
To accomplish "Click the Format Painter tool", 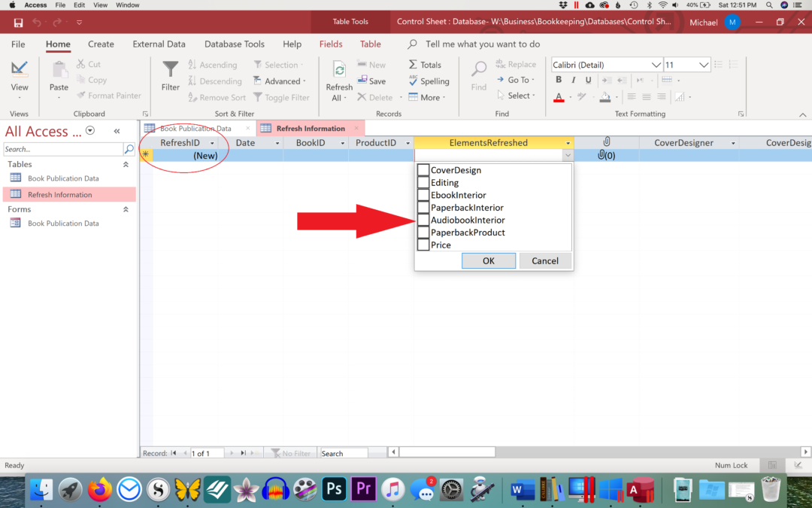I will pyautogui.click(x=109, y=96).
